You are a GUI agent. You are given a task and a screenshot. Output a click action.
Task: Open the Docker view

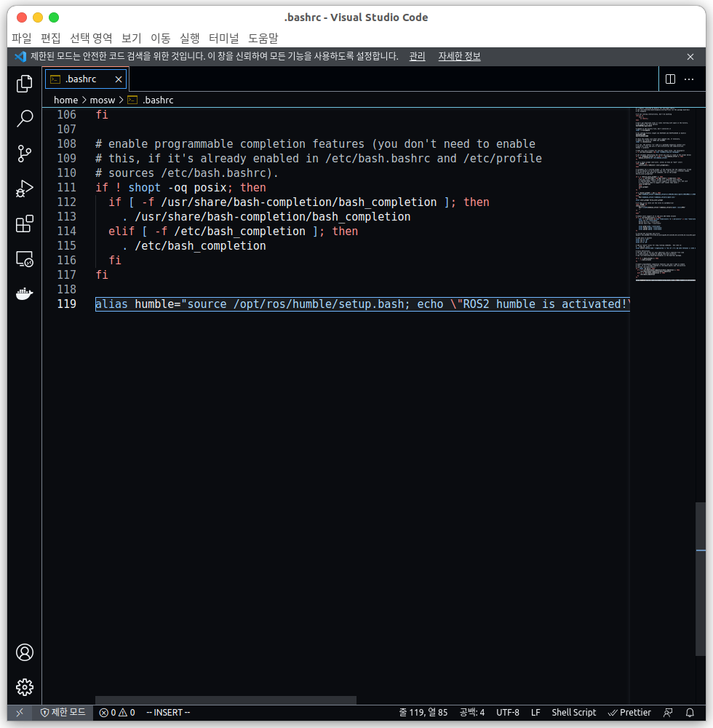tap(24, 293)
